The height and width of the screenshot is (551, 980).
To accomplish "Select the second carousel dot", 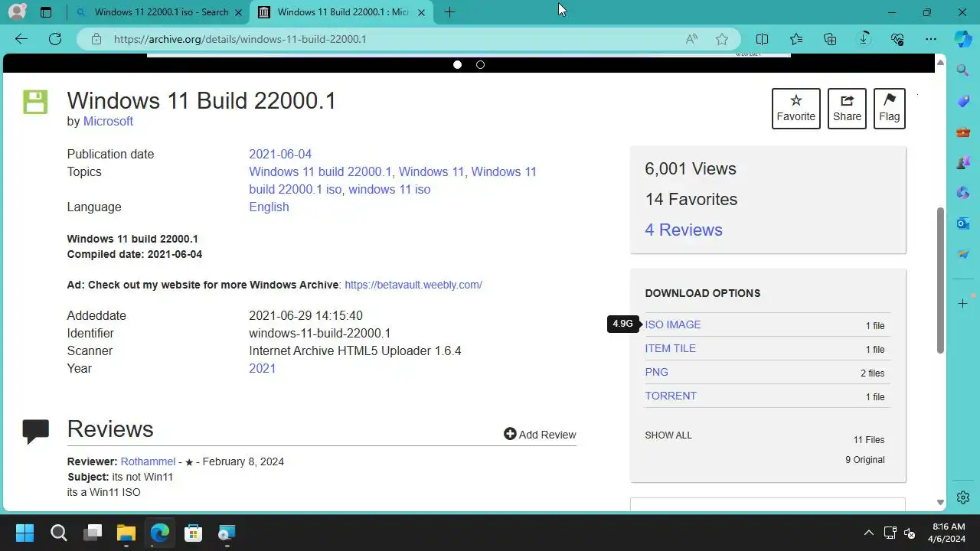I will (480, 64).
